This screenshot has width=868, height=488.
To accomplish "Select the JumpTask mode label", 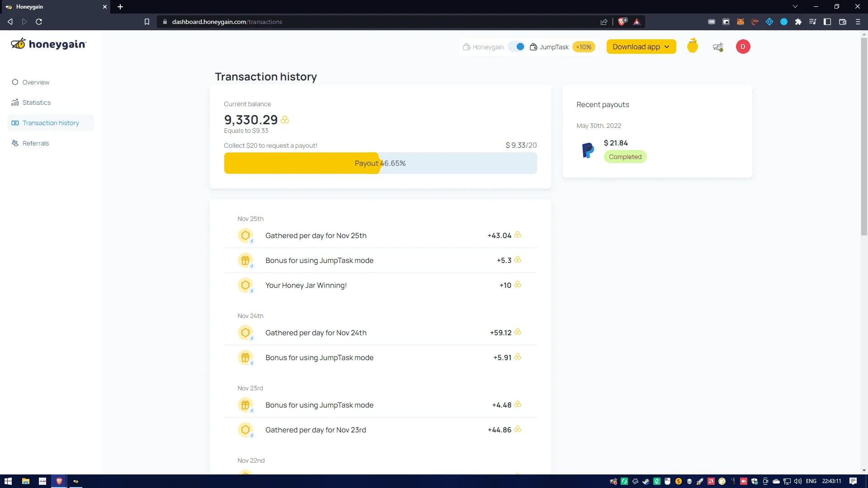I will point(549,47).
